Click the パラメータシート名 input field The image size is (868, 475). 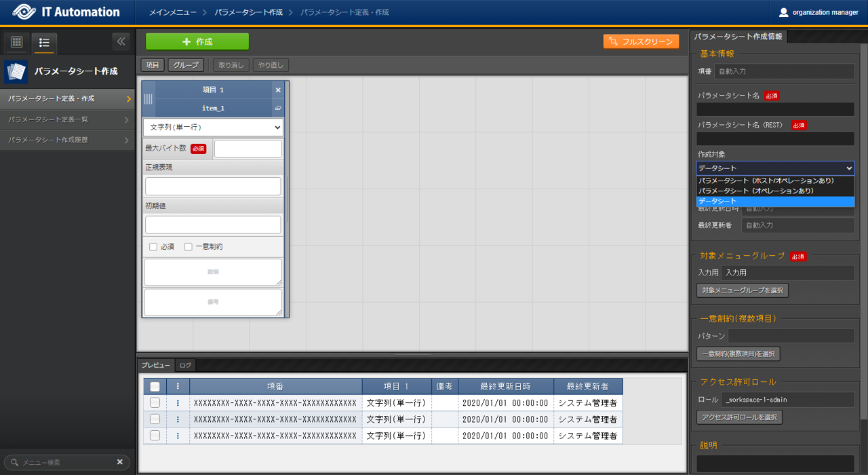pos(775,109)
